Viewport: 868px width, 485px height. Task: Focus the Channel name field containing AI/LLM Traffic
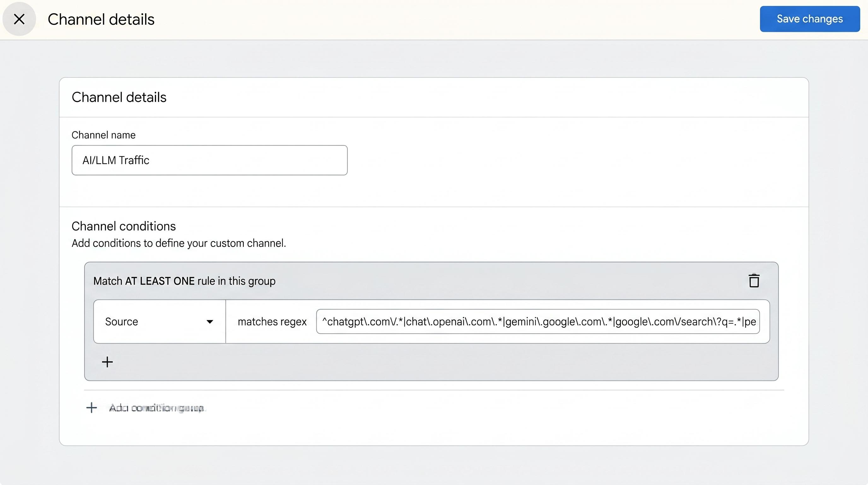[209, 160]
